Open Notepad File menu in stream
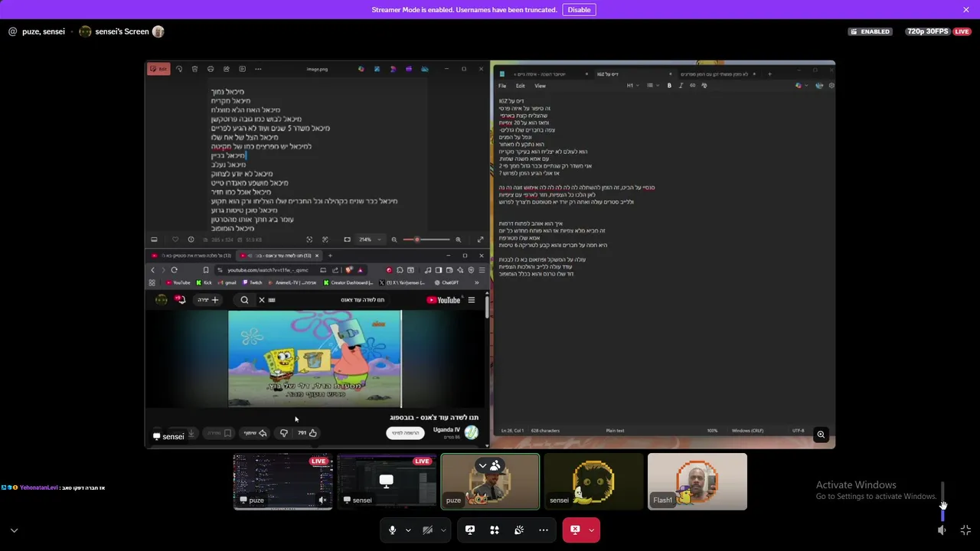The height and width of the screenshot is (551, 980). tap(502, 86)
